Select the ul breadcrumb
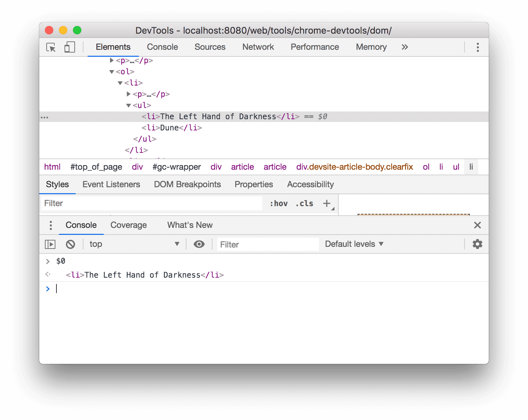528x420 pixels. pos(456,167)
